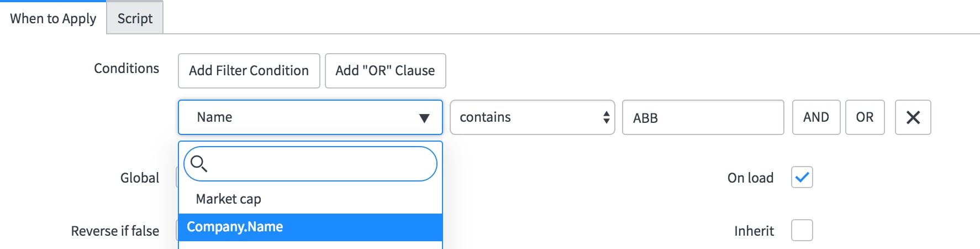Select Company.Name from the field list
Viewport: 980px width, 249px height.
pyautogui.click(x=310, y=227)
